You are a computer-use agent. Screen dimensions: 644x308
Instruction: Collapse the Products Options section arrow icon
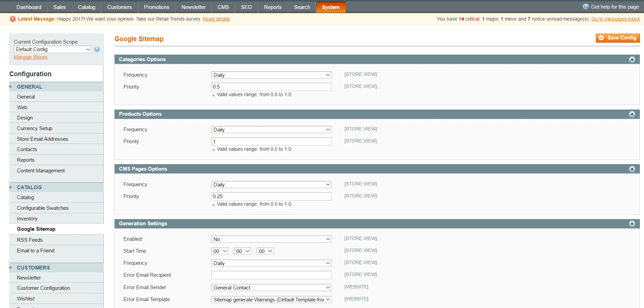point(632,114)
